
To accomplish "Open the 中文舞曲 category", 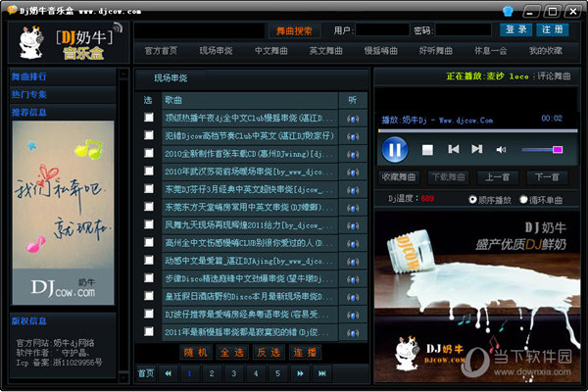I will (270, 51).
